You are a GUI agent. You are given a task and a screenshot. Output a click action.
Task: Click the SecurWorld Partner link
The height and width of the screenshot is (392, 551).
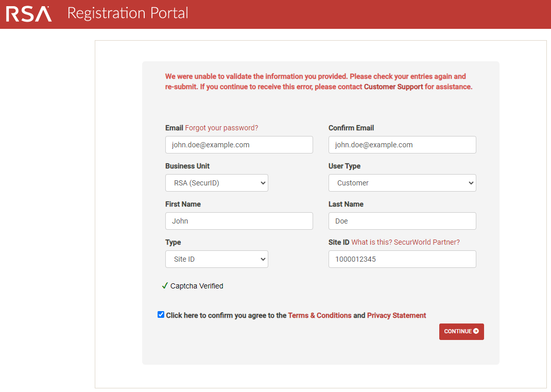pyautogui.click(x=427, y=242)
